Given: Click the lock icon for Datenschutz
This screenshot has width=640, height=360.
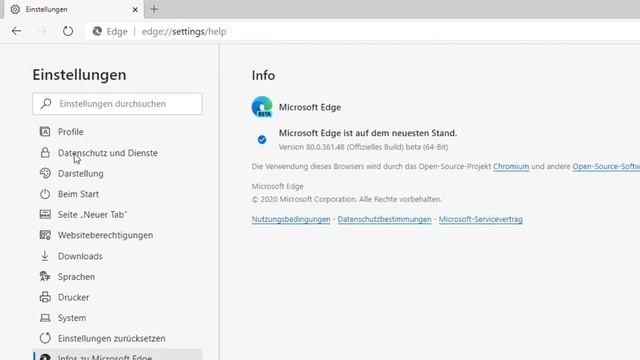Looking at the screenshot, I should 45,153.
